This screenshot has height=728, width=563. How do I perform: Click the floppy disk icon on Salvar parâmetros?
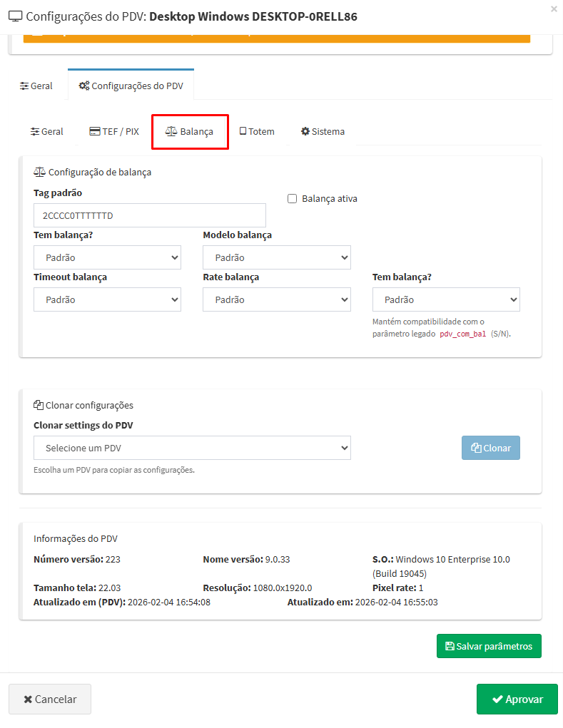[x=450, y=646]
